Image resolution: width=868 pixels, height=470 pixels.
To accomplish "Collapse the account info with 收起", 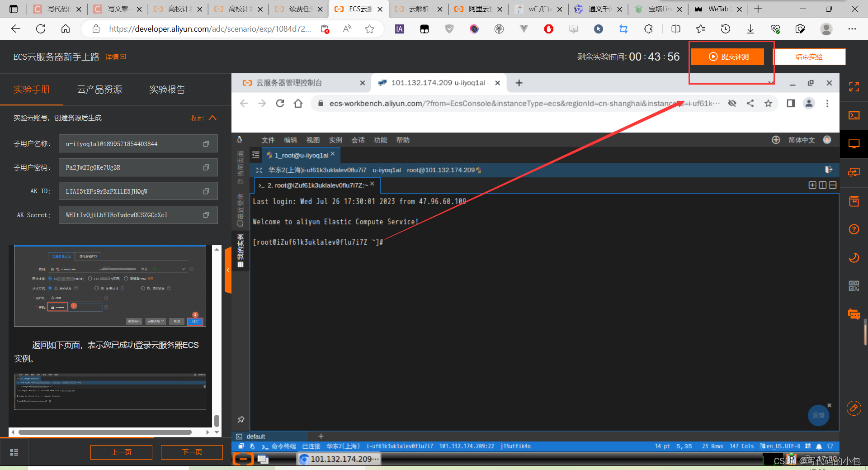I will coord(203,118).
